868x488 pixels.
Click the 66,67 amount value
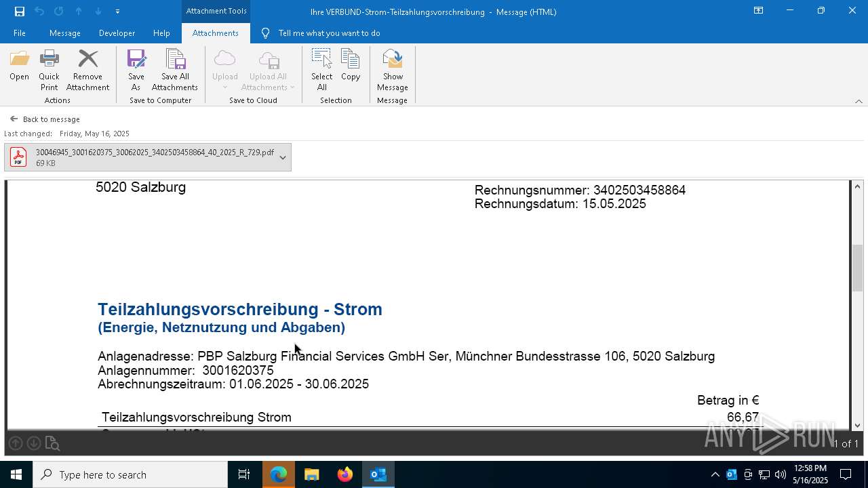point(743,418)
